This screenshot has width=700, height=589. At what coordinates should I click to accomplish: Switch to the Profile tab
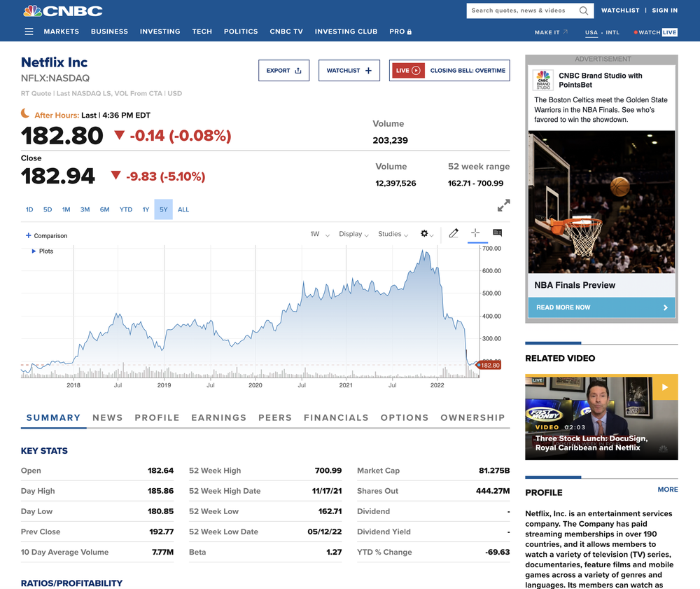157,417
